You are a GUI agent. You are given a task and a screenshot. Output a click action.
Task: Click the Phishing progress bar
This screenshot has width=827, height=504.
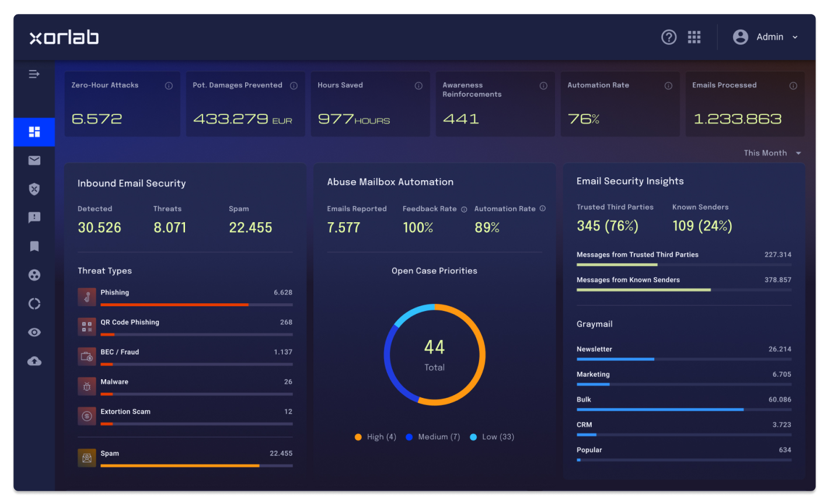click(197, 304)
